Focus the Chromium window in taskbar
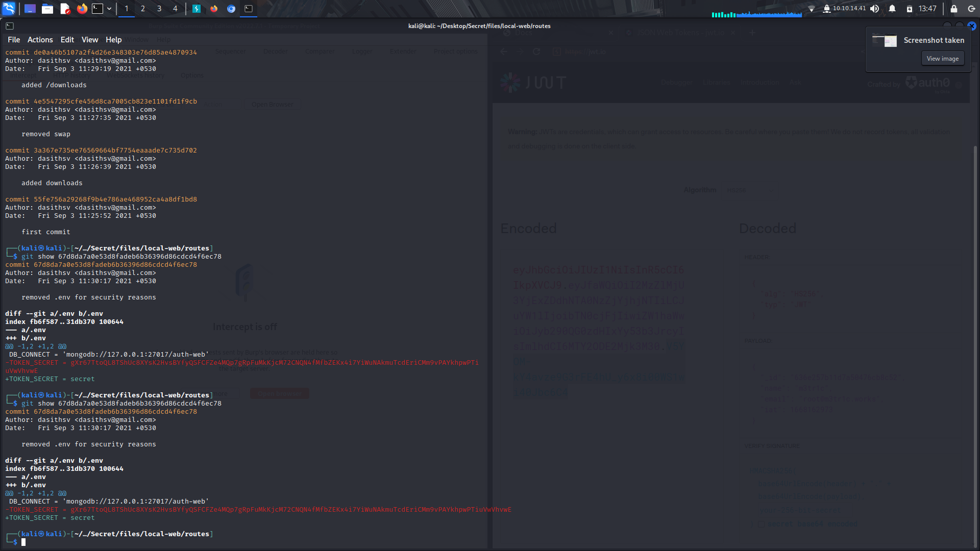The height and width of the screenshot is (551, 980). (231, 9)
